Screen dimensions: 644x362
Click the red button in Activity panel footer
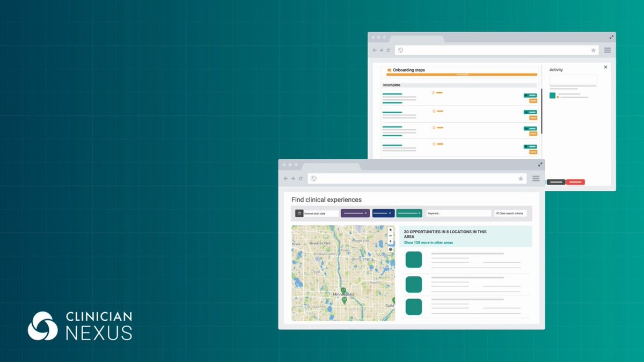click(575, 182)
